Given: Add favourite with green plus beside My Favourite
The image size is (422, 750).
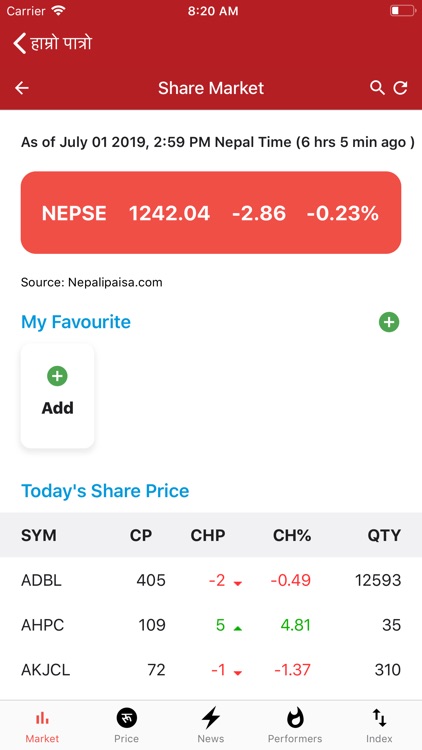Looking at the screenshot, I should click(x=389, y=322).
